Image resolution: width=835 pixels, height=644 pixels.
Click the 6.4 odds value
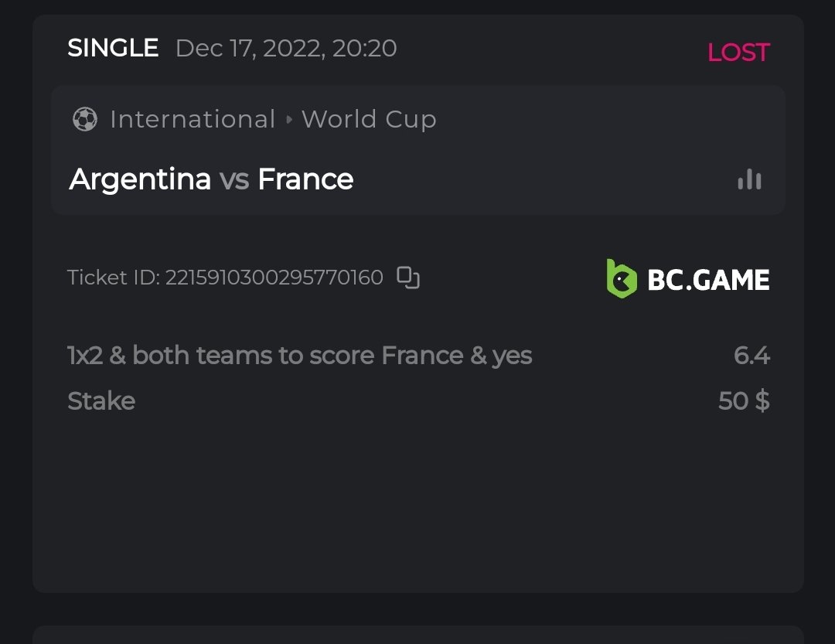(751, 356)
